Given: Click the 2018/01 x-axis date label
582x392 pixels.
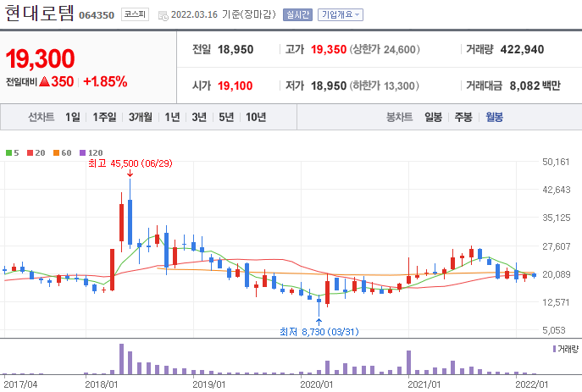Looking at the screenshot, I should click(102, 384).
